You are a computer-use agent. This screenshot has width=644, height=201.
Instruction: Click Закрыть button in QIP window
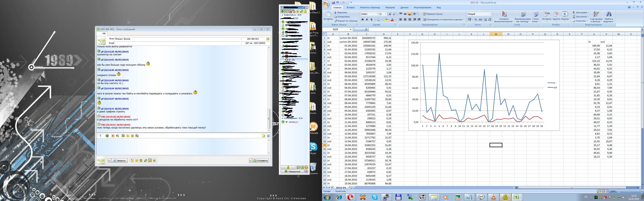click(x=119, y=161)
